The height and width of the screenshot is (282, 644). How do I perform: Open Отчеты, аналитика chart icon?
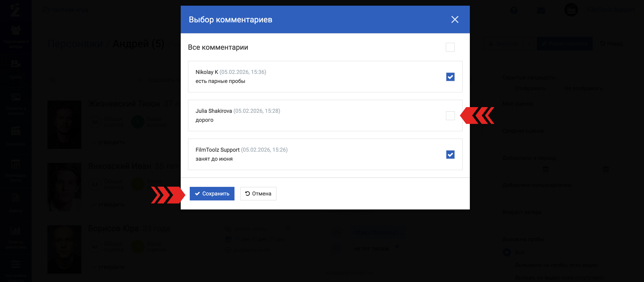tap(16, 230)
